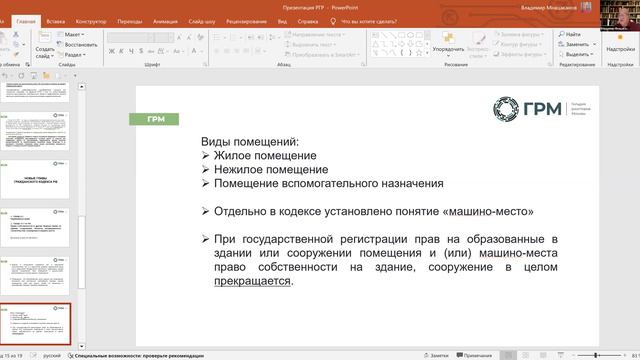Click the decrease font size icon
Image resolution: width=640 pixels, height=360 pixels.
pos(189,38)
